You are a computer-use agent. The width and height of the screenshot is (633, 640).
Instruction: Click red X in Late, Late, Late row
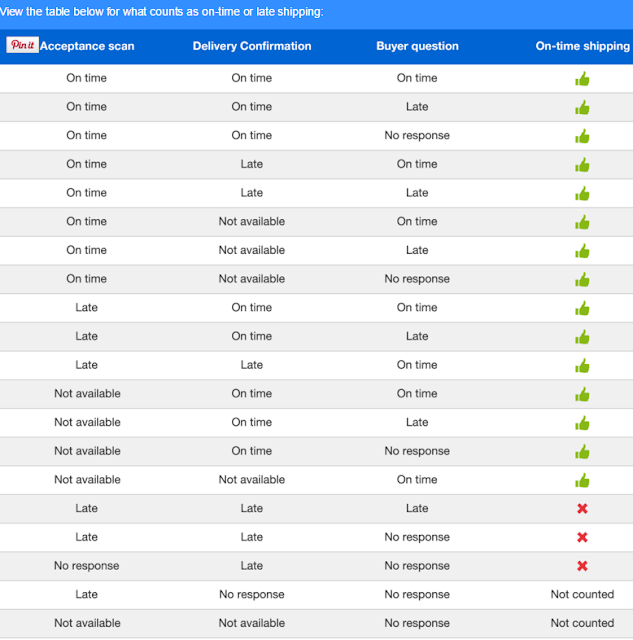(x=582, y=509)
